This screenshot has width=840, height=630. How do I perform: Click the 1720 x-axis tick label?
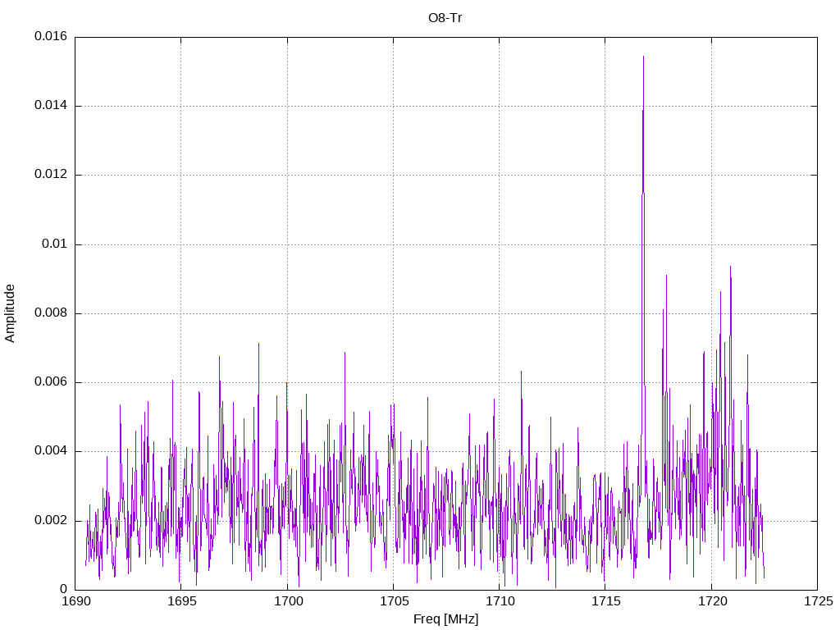[x=713, y=601]
